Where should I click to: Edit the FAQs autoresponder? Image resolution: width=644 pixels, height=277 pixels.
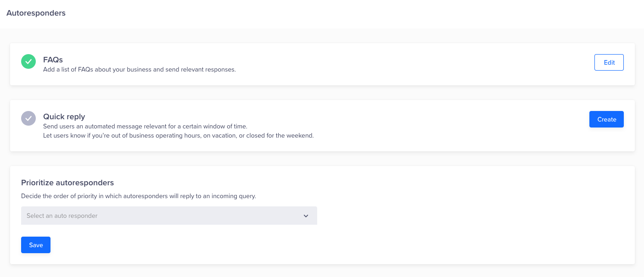(x=609, y=62)
